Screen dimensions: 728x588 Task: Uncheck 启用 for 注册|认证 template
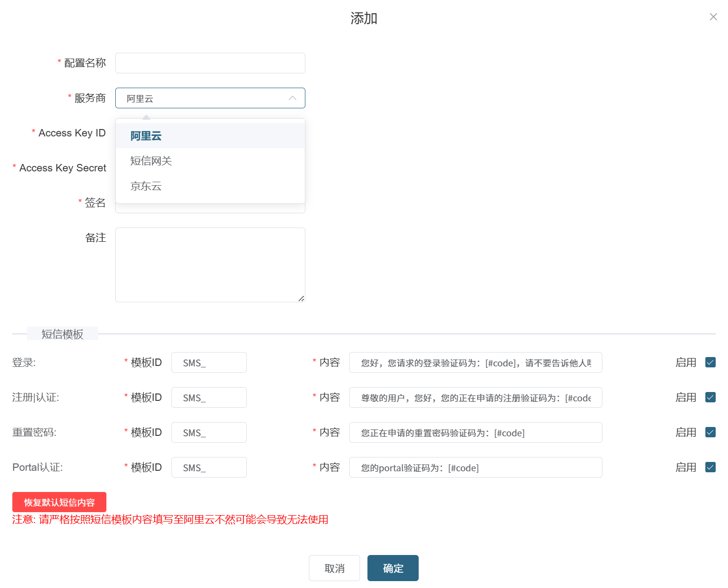(x=710, y=397)
